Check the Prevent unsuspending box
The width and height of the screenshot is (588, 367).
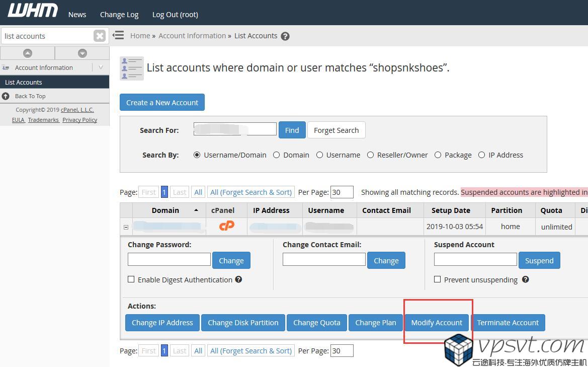point(438,279)
